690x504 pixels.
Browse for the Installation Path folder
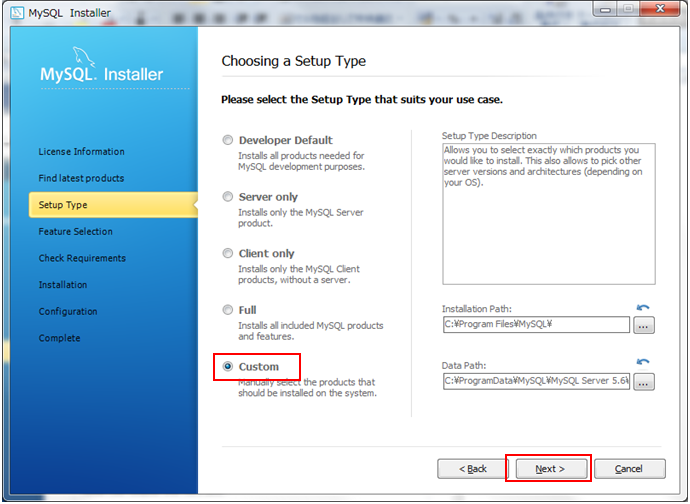tap(643, 325)
